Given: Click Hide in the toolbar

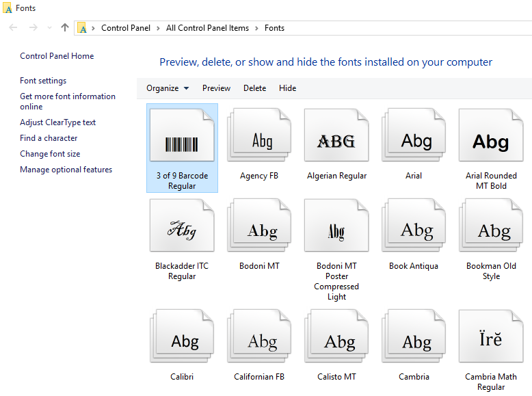Looking at the screenshot, I should point(288,88).
